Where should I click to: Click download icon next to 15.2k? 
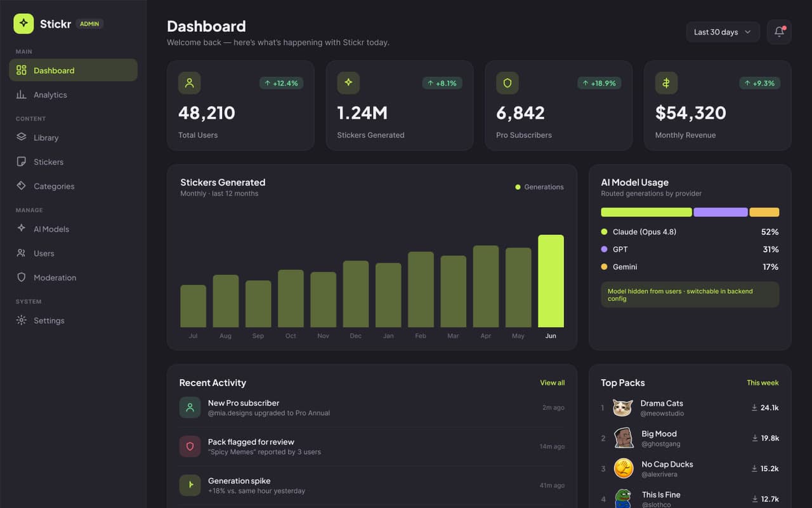click(x=755, y=469)
